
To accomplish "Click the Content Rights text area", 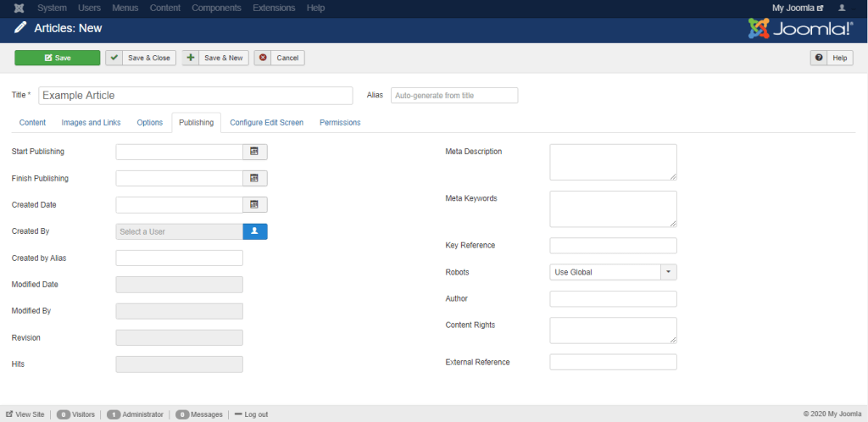I will click(x=614, y=330).
